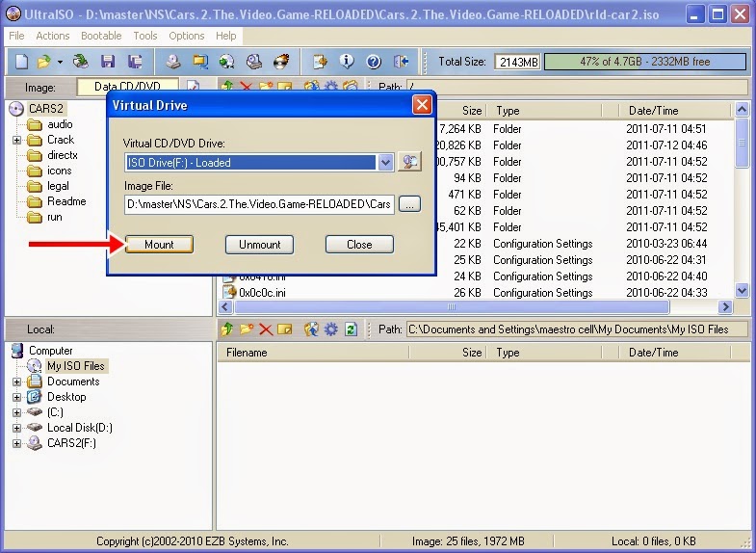The image size is (756, 553).
Task: Select the run folder in image tree
Action: [55, 217]
